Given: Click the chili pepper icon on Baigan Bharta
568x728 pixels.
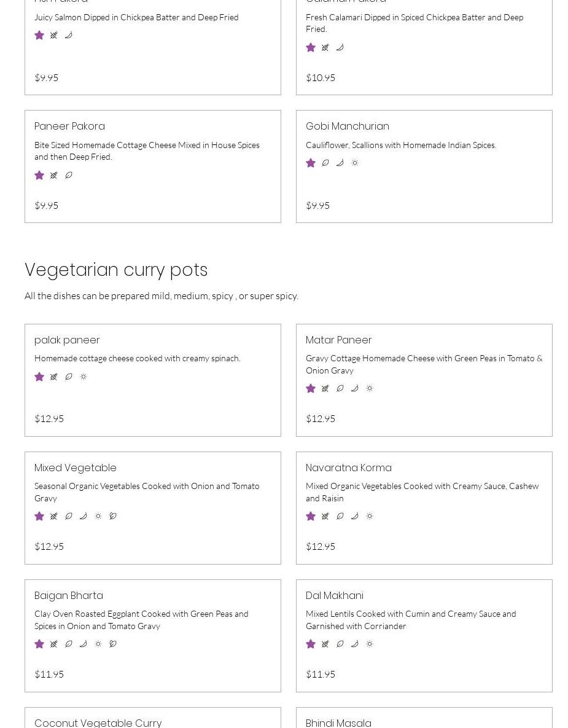Looking at the screenshot, I should [x=84, y=644].
